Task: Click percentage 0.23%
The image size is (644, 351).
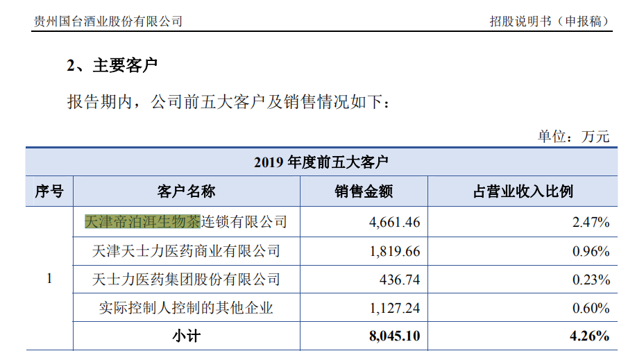Action: (x=591, y=280)
